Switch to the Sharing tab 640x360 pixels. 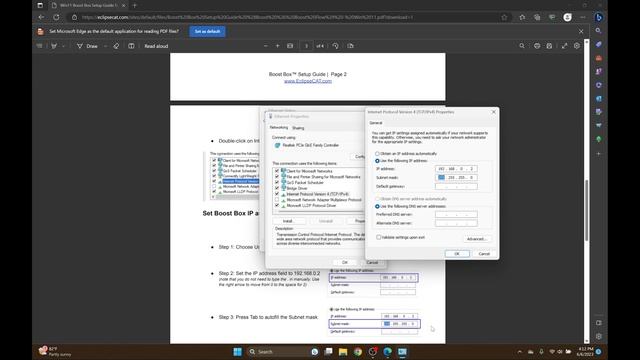click(x=298, y=128)
